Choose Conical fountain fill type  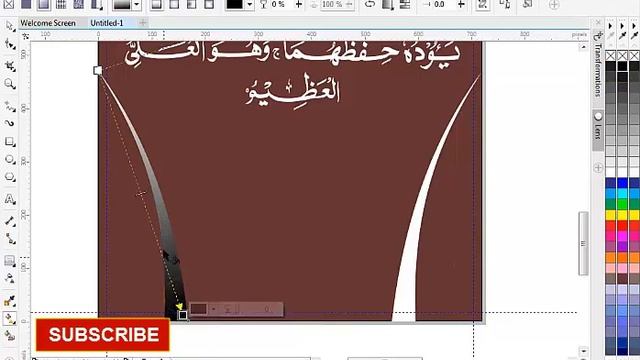tap(191, 4)
